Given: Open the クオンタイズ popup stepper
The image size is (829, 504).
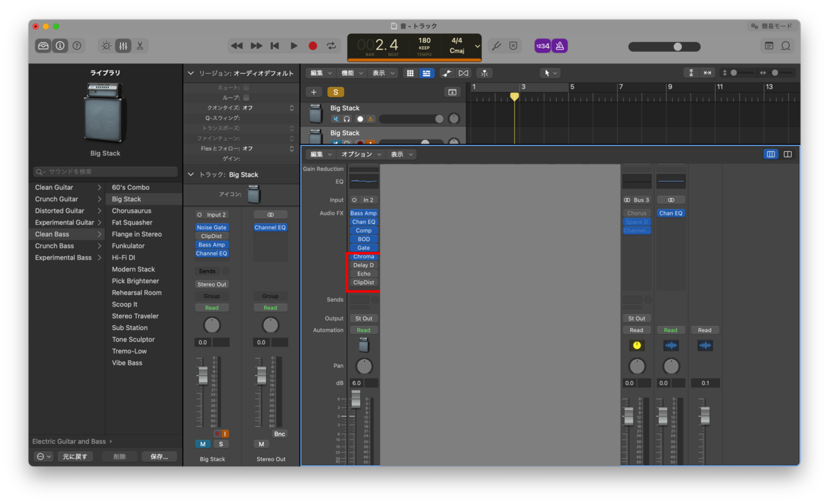Looking at the screenshot, I should [x=292, y=108].
